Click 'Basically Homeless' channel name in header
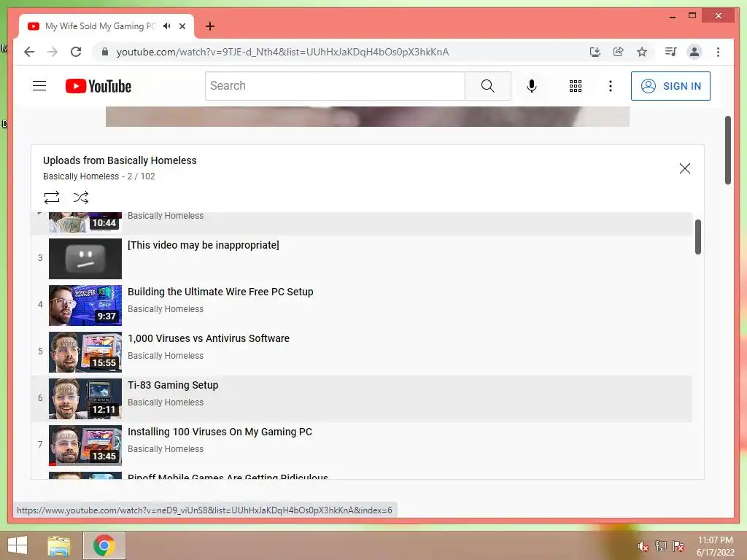This screenshot has width=747, height=560. (x=81, y=176)
